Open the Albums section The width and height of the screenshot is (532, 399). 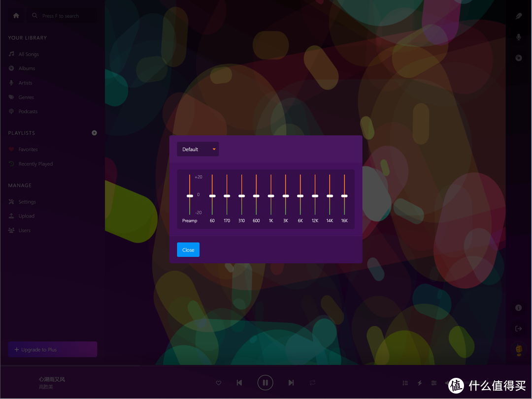coord(27,68)
